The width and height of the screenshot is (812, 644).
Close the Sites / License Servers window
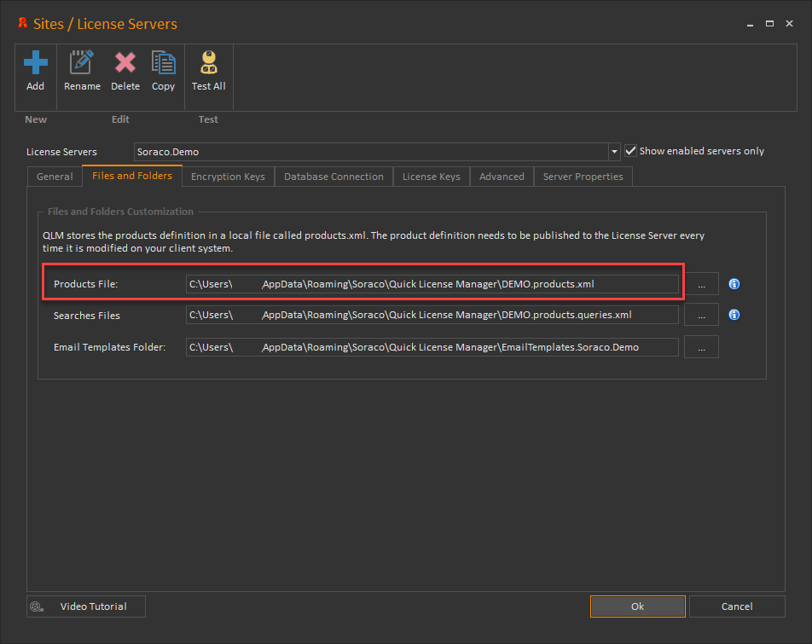789,24
